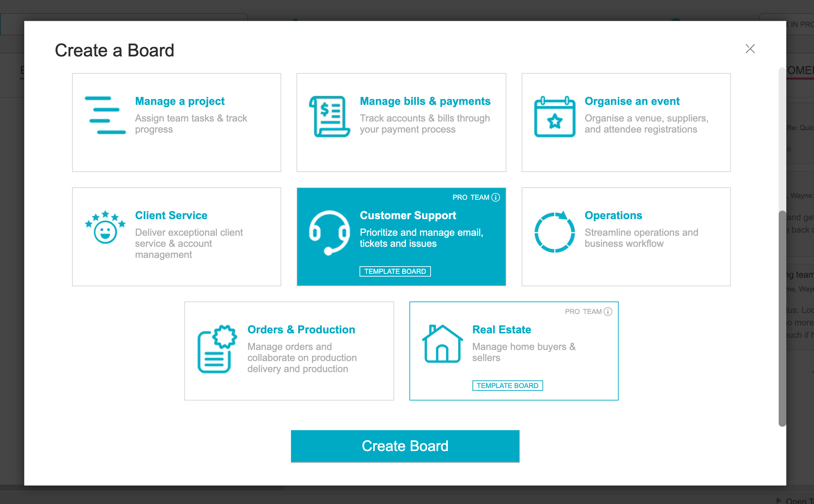This screenshot has width=814, height=504.
Task: Click the Client Service smiley stars icon
Action: point(105,227)
